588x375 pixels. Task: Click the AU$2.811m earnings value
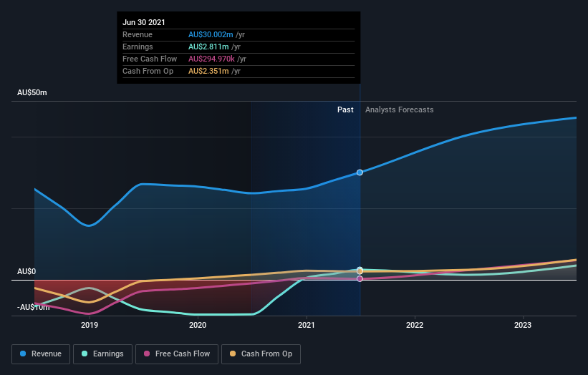208,47
